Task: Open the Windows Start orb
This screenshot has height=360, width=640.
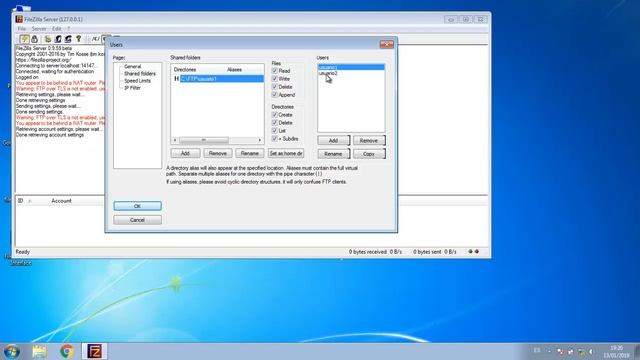Action: click(11, 351)
